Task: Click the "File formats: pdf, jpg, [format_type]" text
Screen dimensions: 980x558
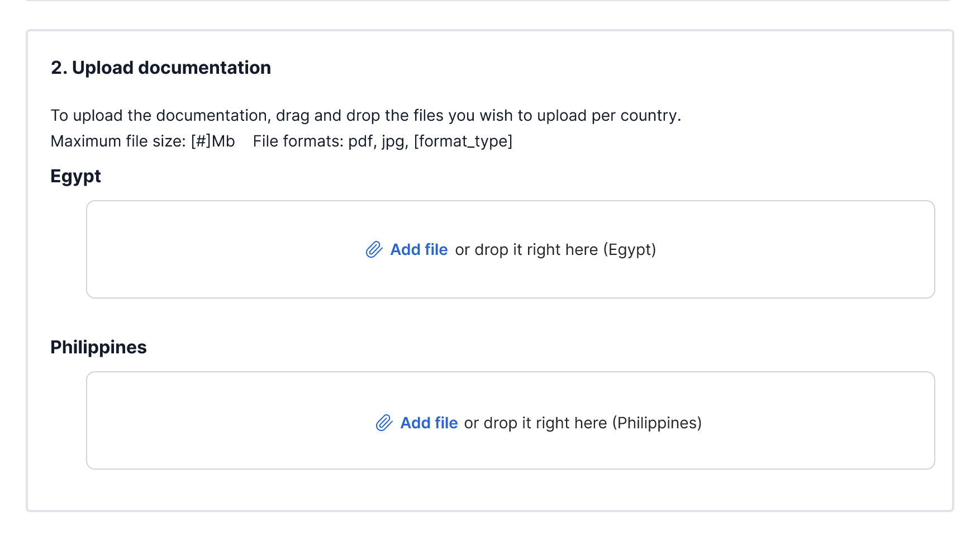Action: tap(383, 141)
